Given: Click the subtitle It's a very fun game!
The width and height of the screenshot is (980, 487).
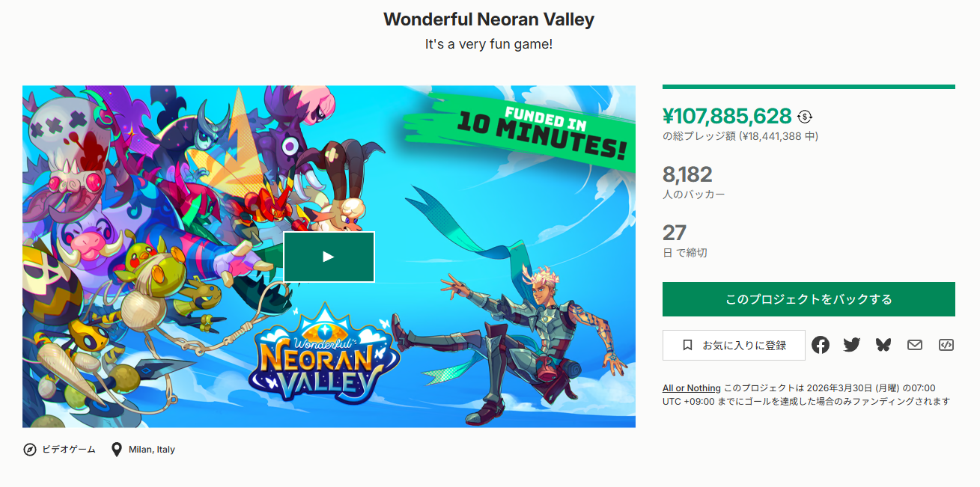Looking at the screenshot, I should (x=489, y=44).
